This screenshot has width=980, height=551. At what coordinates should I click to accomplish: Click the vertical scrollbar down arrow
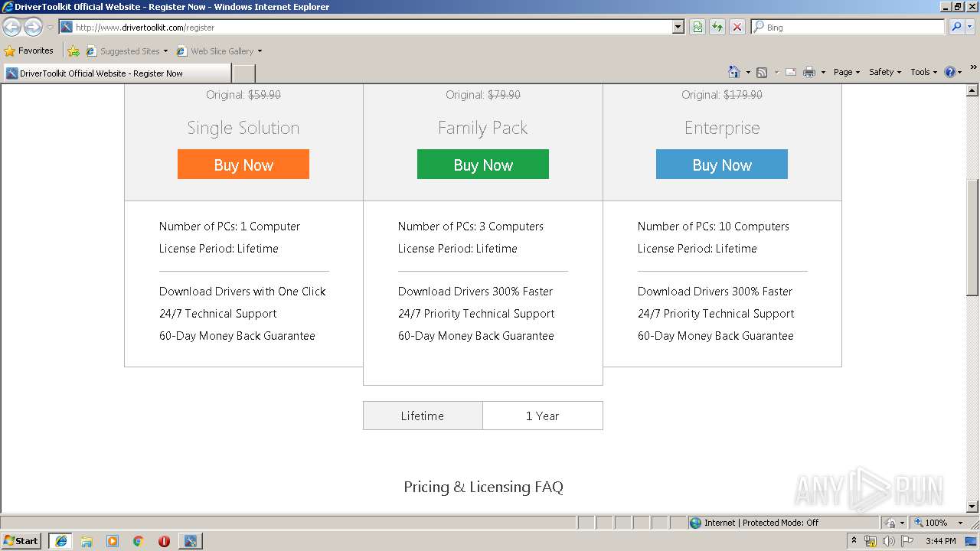[972, 507]
